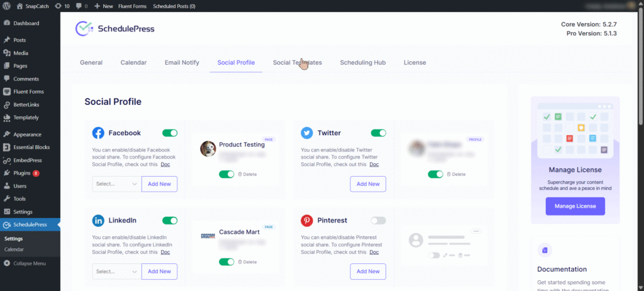The image size is (644, 291).
Task: Open Plugins icon in sidebar
Action: [x=6, y=173]
